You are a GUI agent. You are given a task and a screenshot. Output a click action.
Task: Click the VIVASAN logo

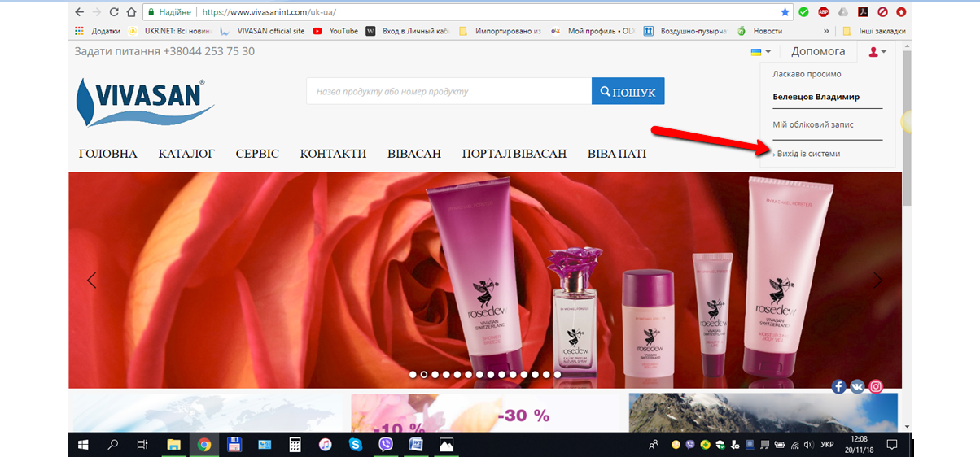point(145,101)
